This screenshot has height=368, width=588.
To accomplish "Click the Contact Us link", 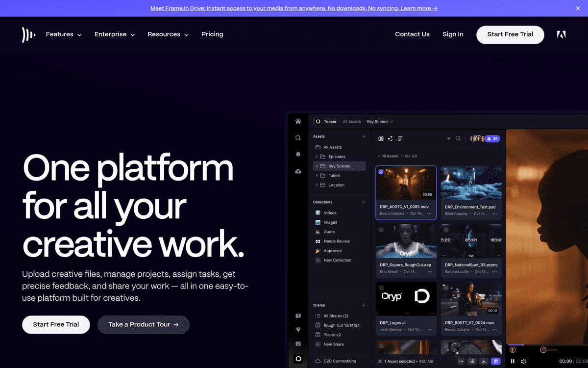I will coord(412,34).
